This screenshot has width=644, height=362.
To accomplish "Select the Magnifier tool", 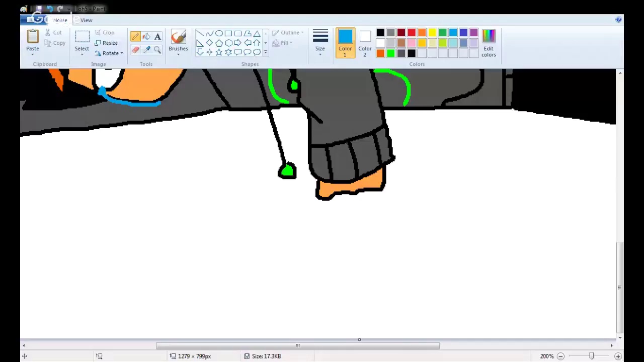I will 157,50.
